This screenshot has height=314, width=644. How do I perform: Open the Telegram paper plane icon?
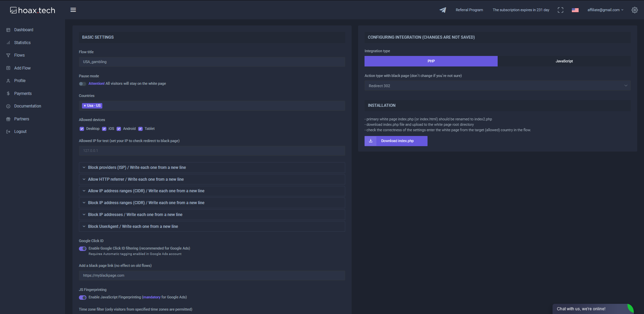coord(442,10)
